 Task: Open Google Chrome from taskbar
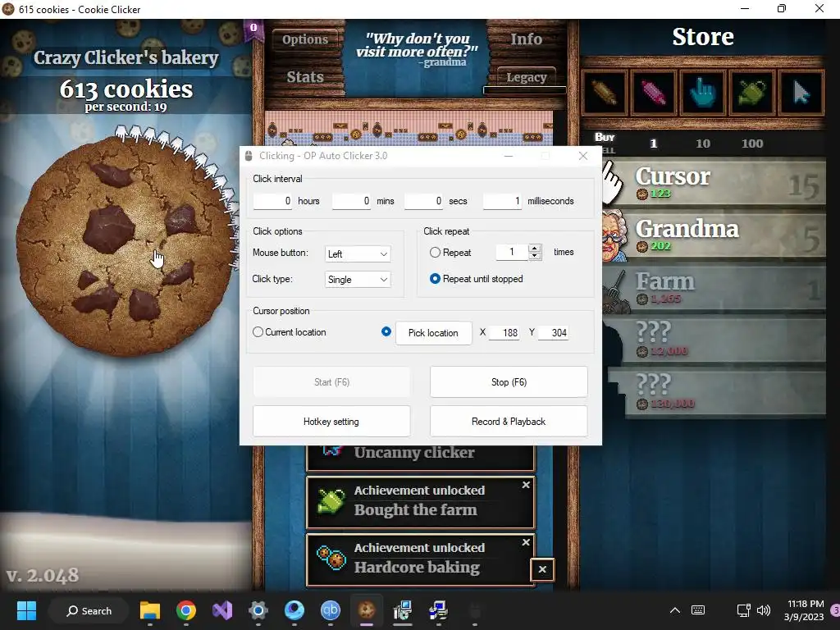186,610
